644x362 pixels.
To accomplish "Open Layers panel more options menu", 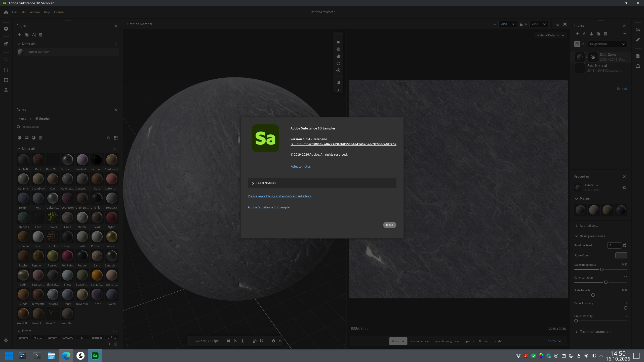I will [624, 34].
